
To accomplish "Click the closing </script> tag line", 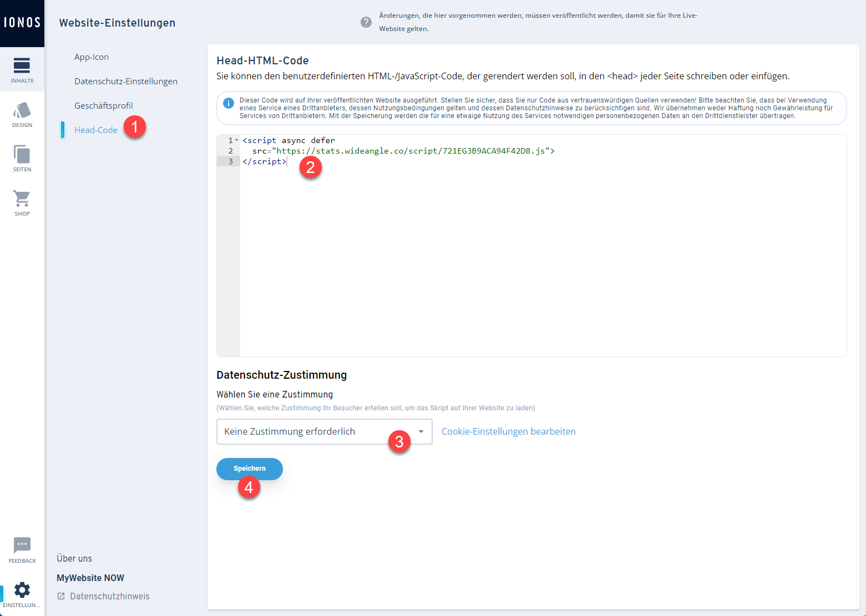I will coord(264,161).
